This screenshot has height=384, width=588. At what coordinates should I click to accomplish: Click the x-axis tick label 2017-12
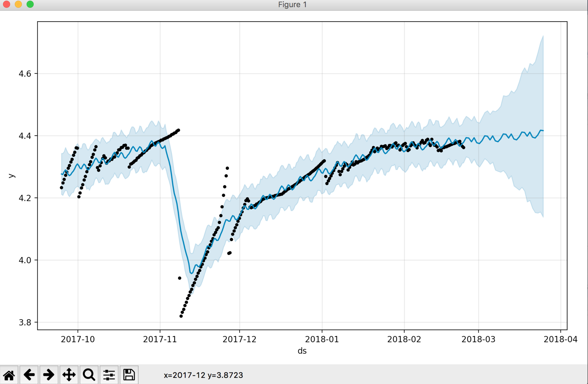239,339
